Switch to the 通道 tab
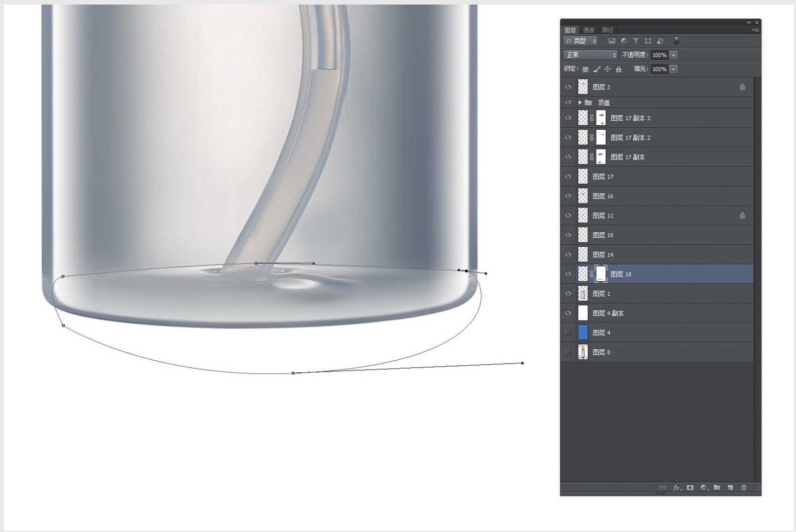This screenshot has height=532, width=796. click(x=588, y=30)
